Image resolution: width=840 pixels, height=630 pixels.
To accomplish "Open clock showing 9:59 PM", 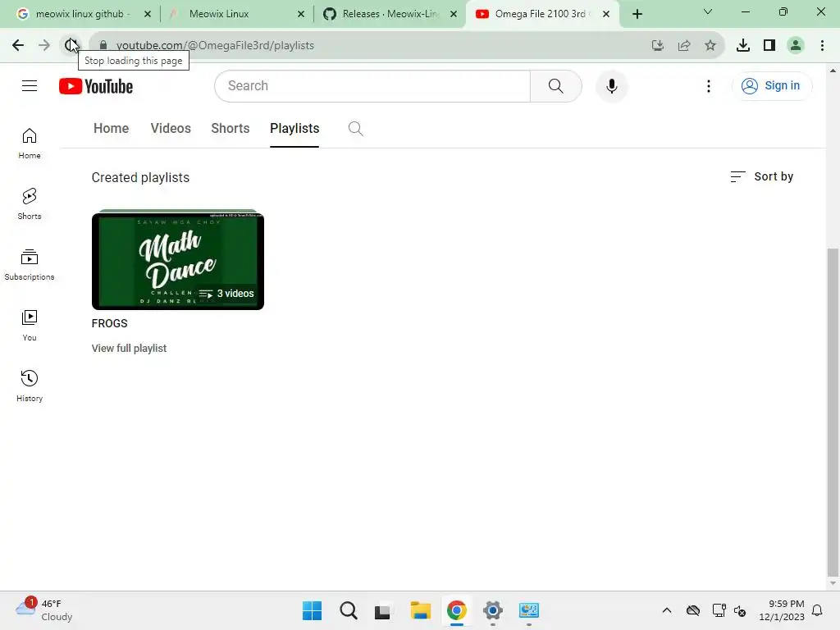I will [x=782, y=610].
